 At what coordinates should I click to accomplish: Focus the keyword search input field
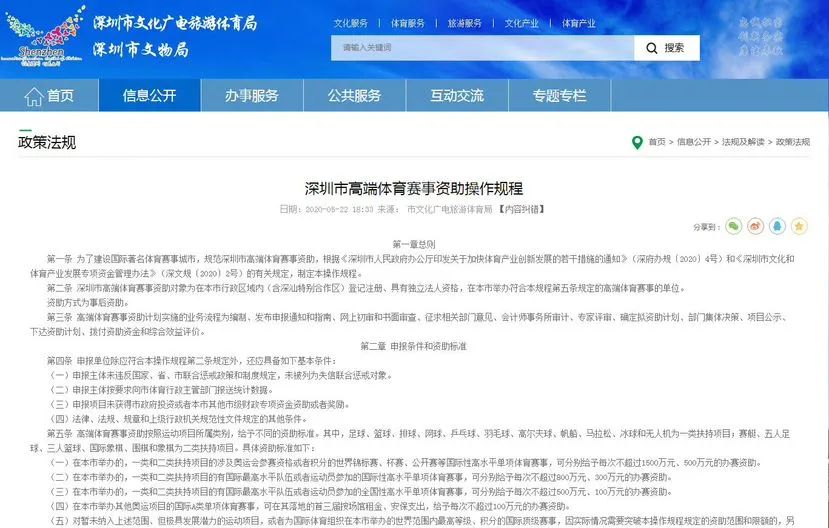click(x=482, y=47)
